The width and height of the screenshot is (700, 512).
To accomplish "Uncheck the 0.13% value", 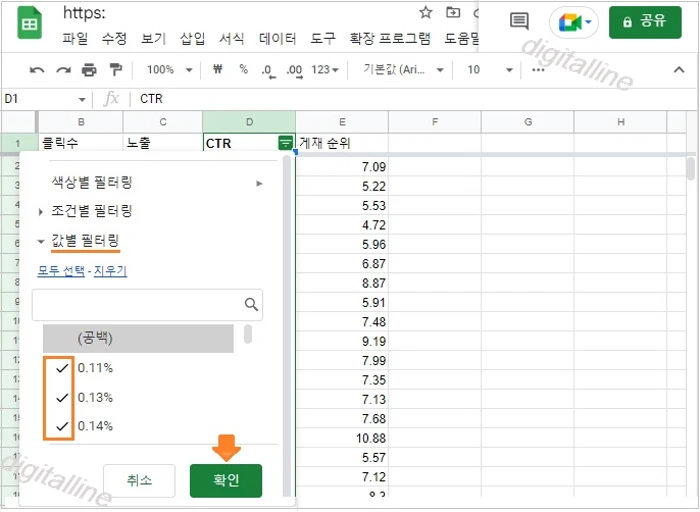I will [x=62, y=398].
